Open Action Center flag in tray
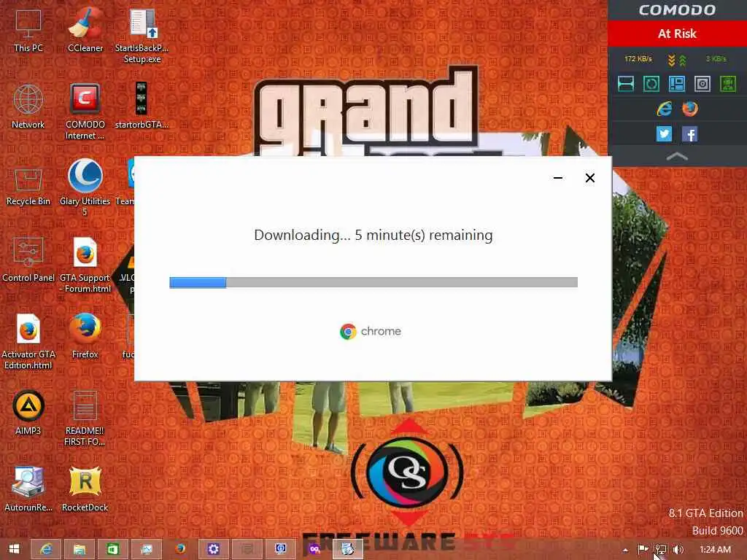Screen dimensions: 747x560 coord(643,549)
